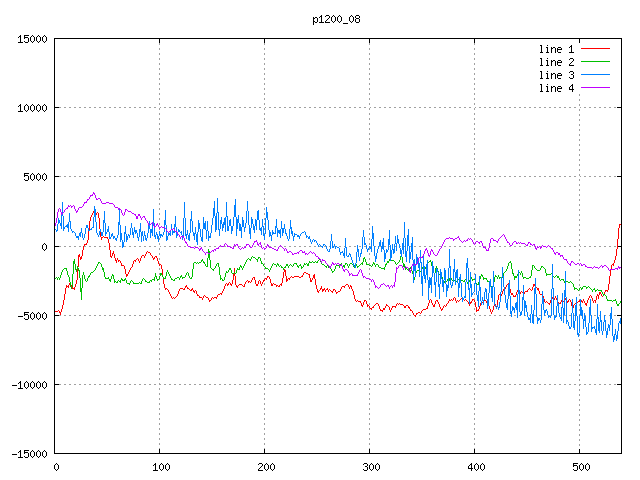Click the red sample next to line 1
This screenshot has width=640, height=480.
tap(595, 49)
